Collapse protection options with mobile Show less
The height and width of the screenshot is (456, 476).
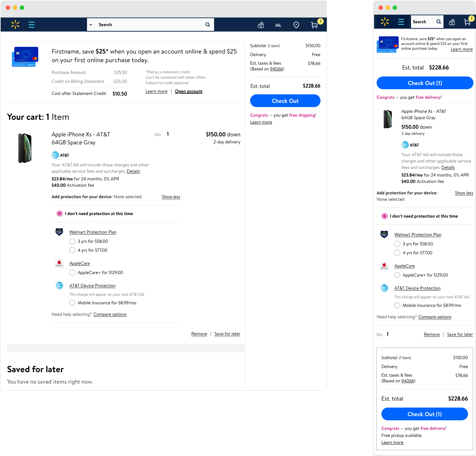[464, 193]
